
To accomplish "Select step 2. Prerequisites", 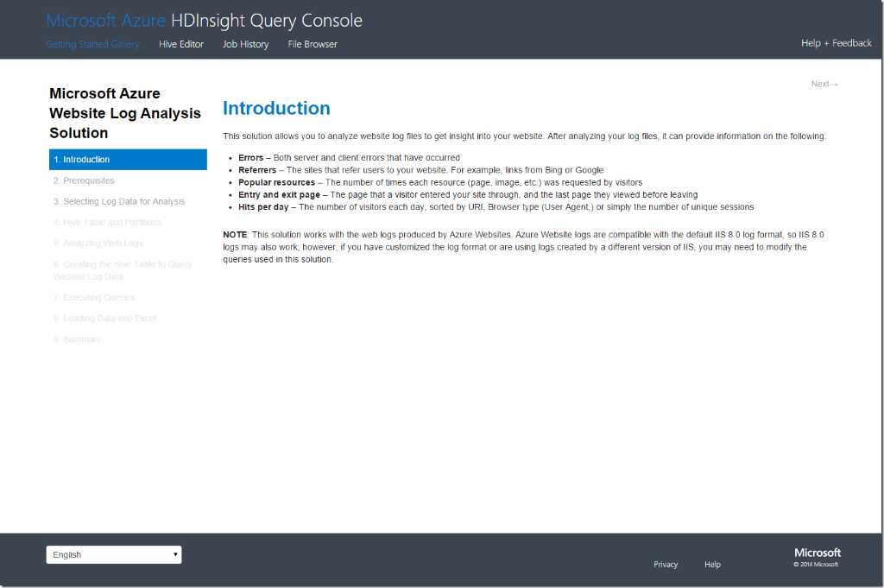I will point(84,180).
